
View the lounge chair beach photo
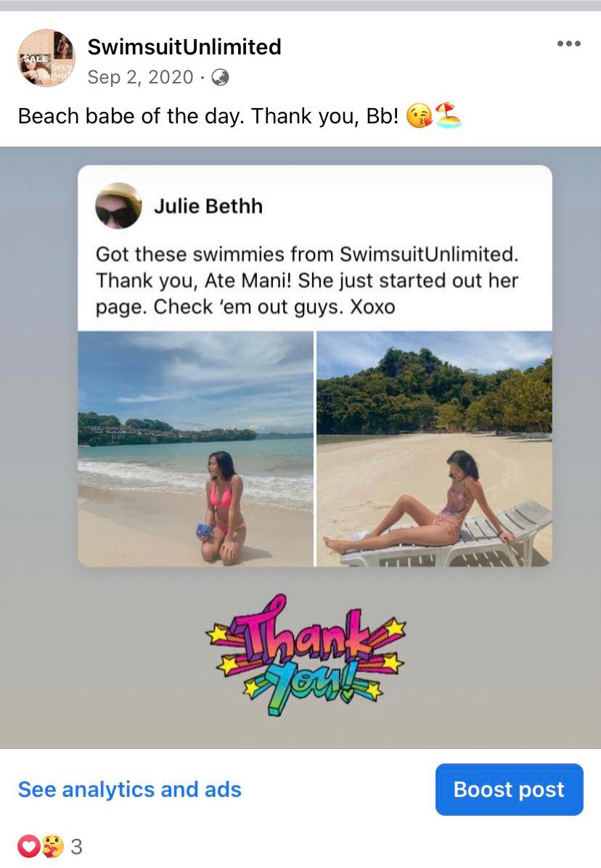coord(434,449)
